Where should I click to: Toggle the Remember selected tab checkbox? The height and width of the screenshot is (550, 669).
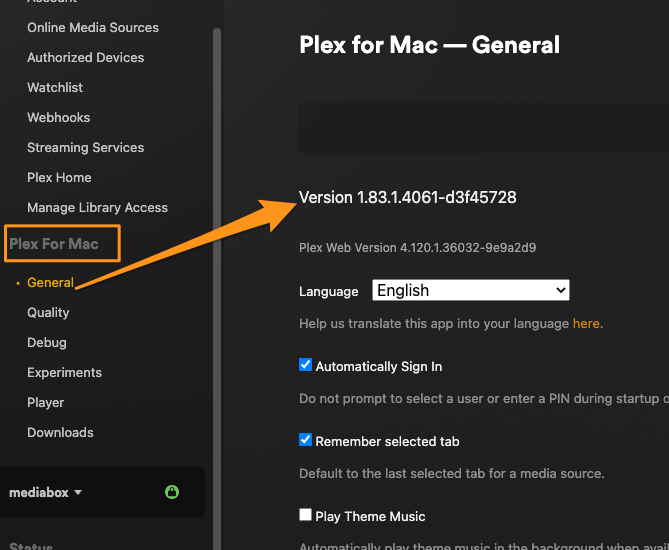point(305,439)
